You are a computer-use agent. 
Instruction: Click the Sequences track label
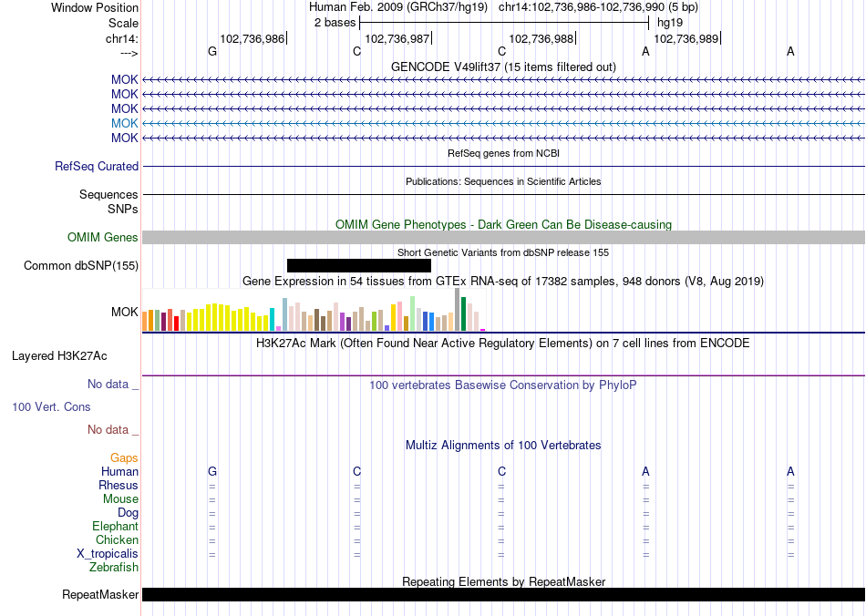pyautogui.click(x=108, y=194)
